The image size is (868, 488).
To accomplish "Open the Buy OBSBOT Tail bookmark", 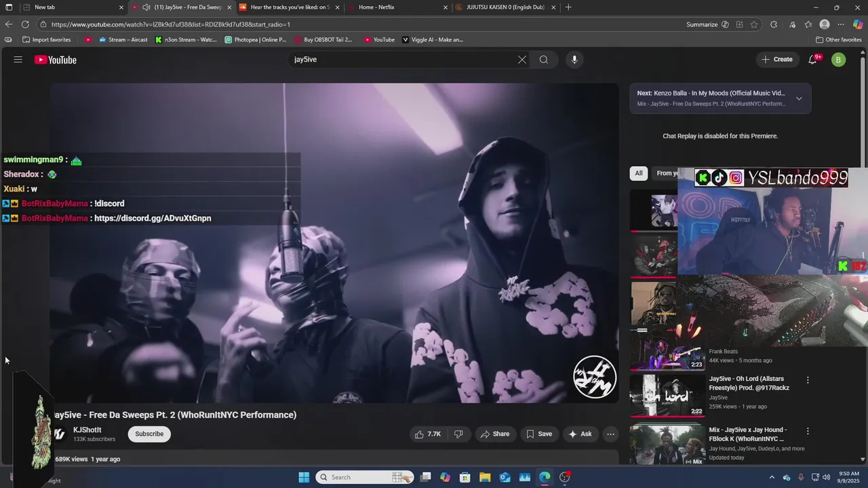I will 323,40.
